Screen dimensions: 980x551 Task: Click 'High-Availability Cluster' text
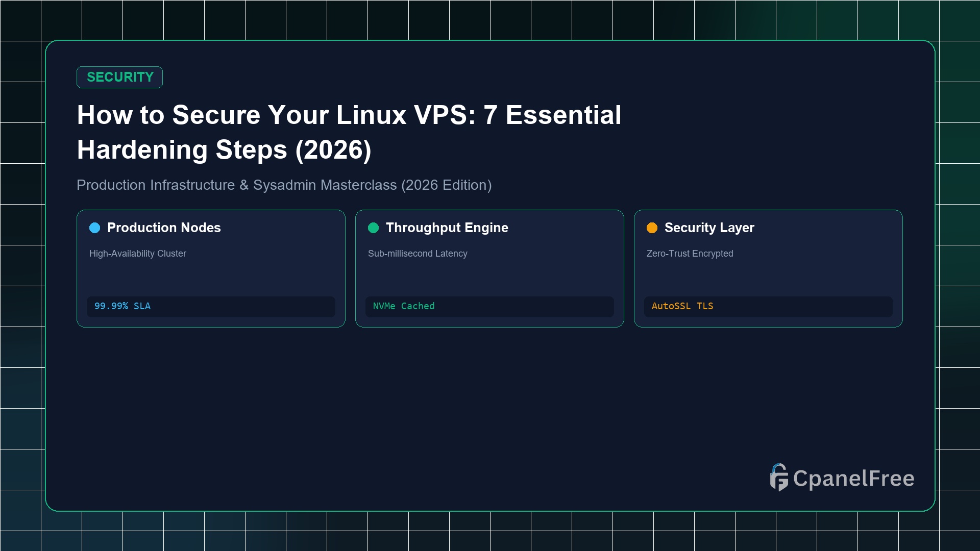pos(138,254)
